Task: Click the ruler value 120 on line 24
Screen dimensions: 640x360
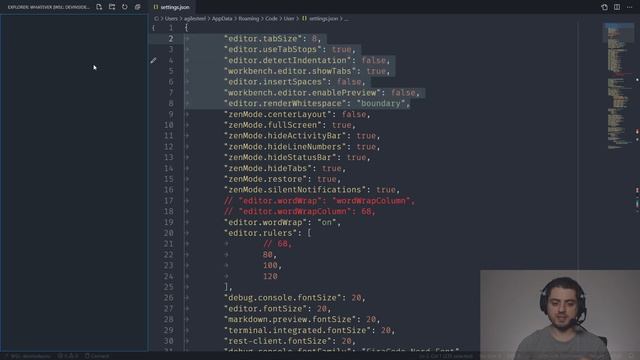Action: click(270, 276)
